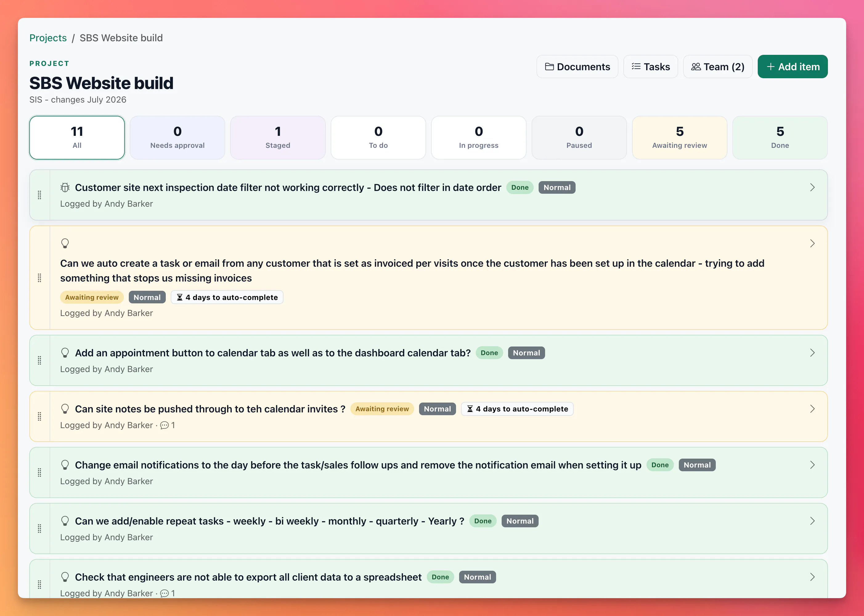
Task: Filter by Needs approval status
Action: 177,138
